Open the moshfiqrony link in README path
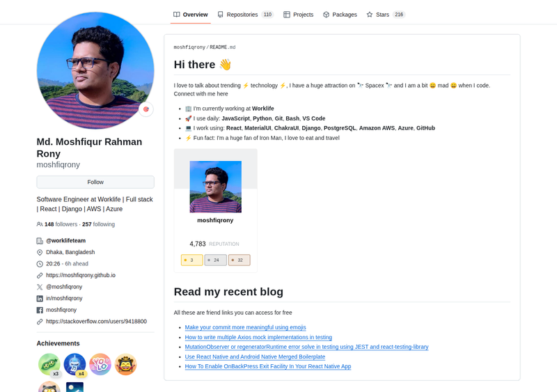This screenshot has width=557, height=392. 189,47
